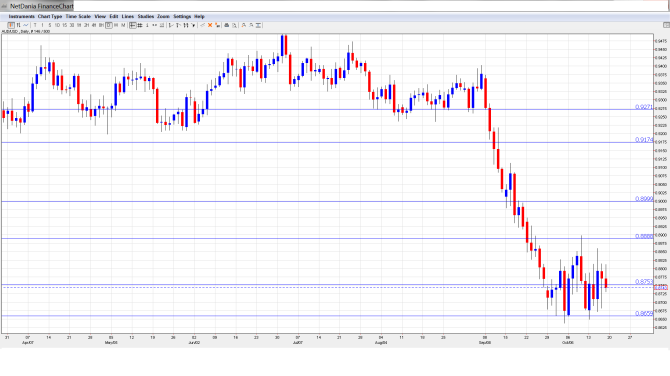
Task: Open the Zoom menu
Action: [163, 17]
